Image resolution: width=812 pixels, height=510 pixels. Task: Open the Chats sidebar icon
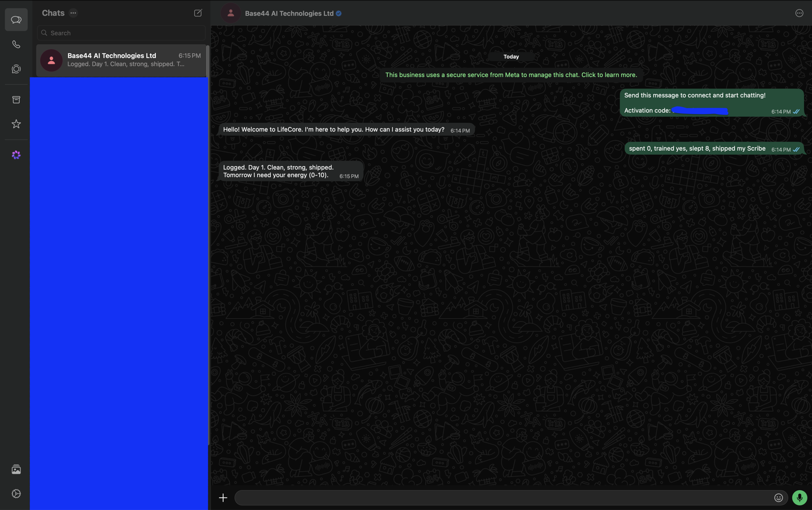point(16,20)
